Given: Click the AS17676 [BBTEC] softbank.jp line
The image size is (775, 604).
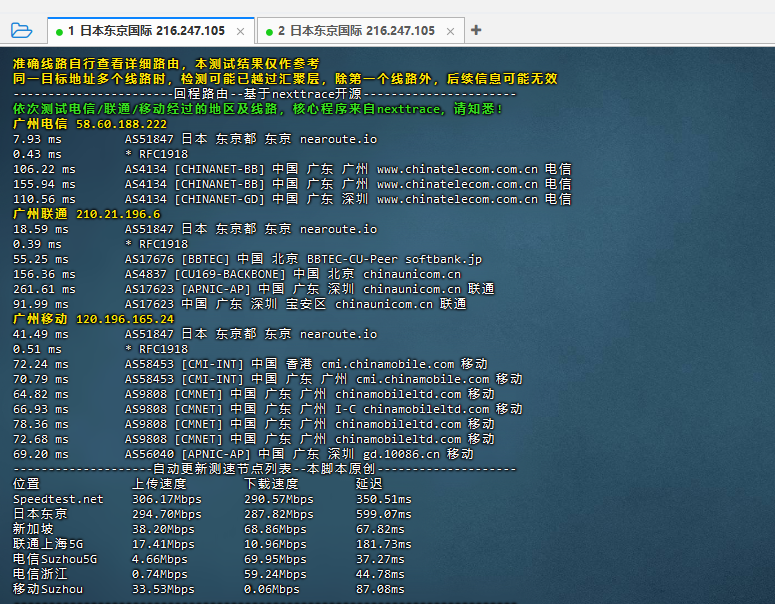Looking at the screenshot, I should tap(247, 259).
